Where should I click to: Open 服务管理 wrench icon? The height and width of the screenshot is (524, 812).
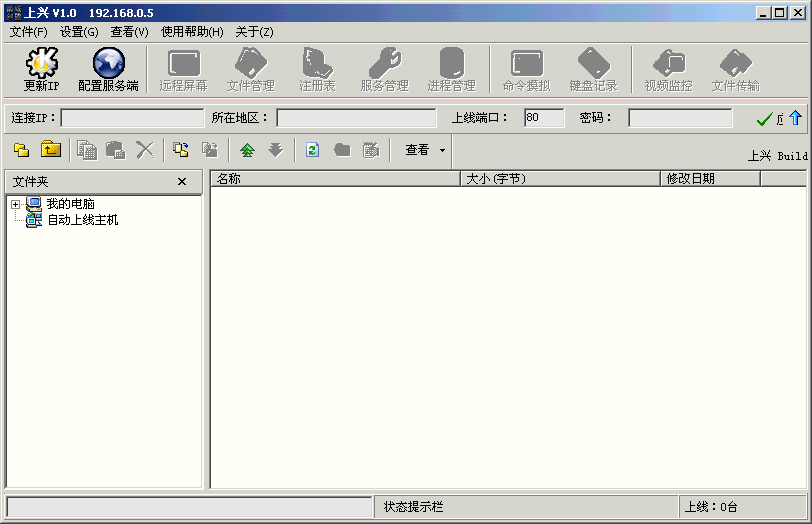pos(384,68)
